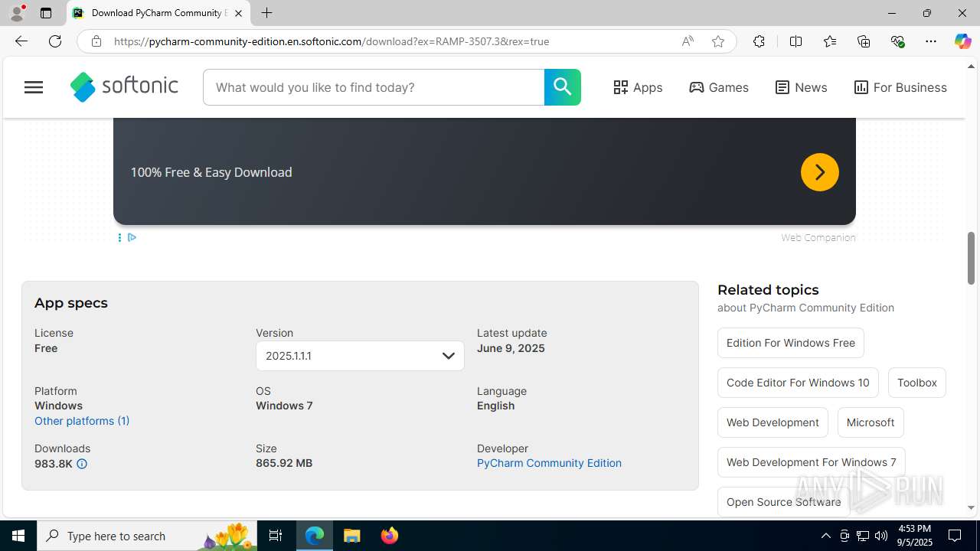
Task: Open the For Business section
Action: pos(900,87)
